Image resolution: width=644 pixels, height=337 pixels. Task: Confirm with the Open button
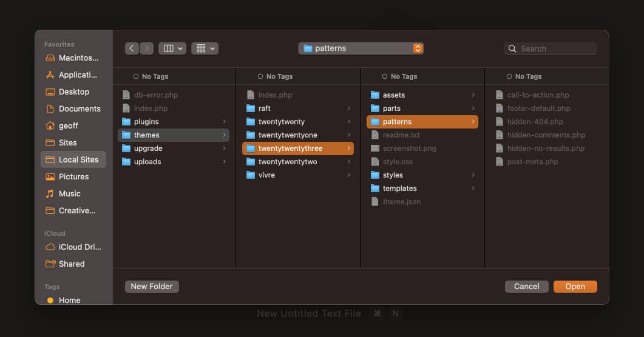point(575,287)
